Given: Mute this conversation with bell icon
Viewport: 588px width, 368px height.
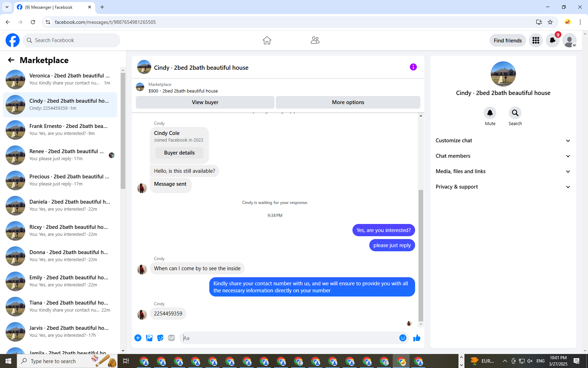Looking at the screenshot, I should pos(490,113).
